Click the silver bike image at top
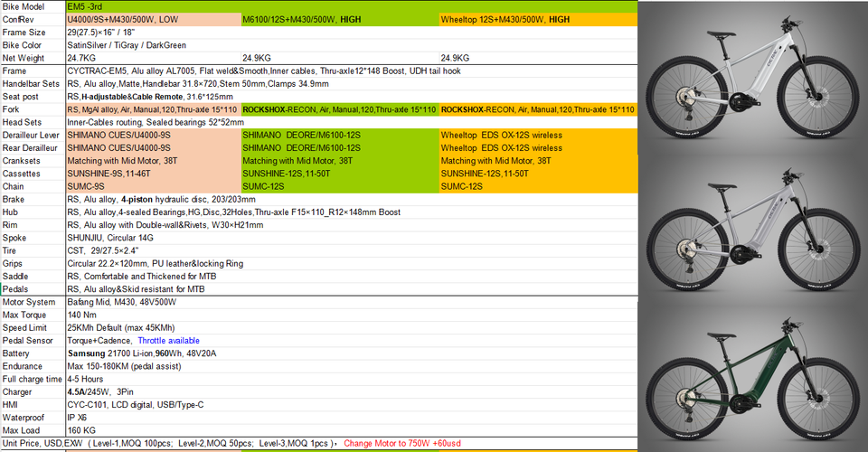868x452 pixels. point(753,78)
